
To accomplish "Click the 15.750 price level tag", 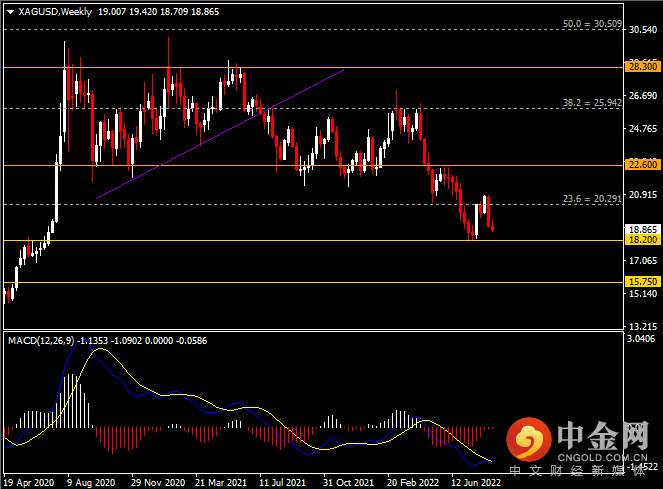I will click(640, 282).
